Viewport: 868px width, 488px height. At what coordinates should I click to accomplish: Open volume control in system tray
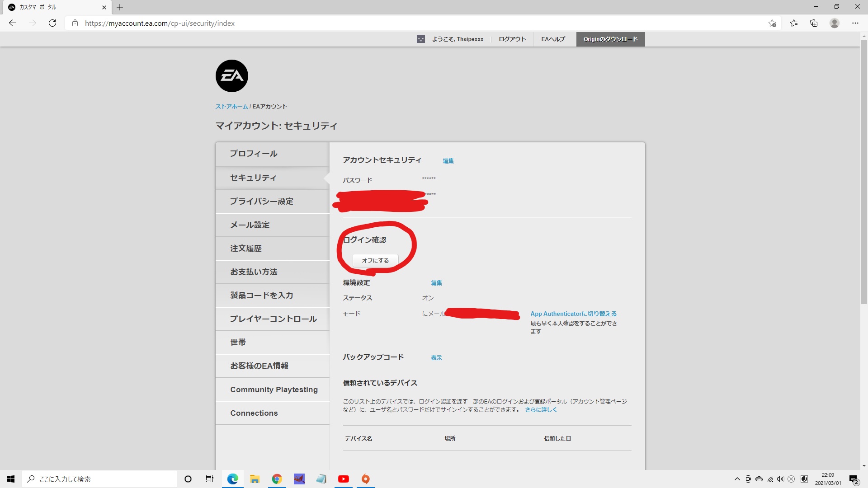point(780,479)
